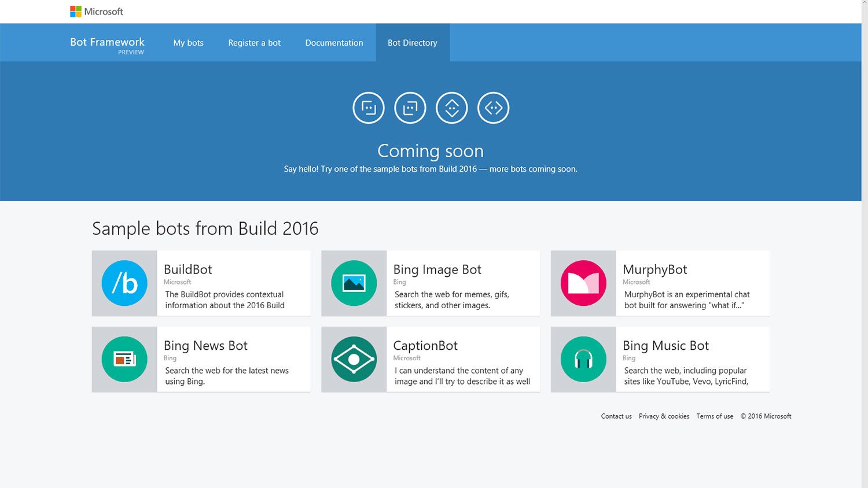This screenshot has height=488, width=868.
Task: Go to Register a bot
Action: click(254, 43)
